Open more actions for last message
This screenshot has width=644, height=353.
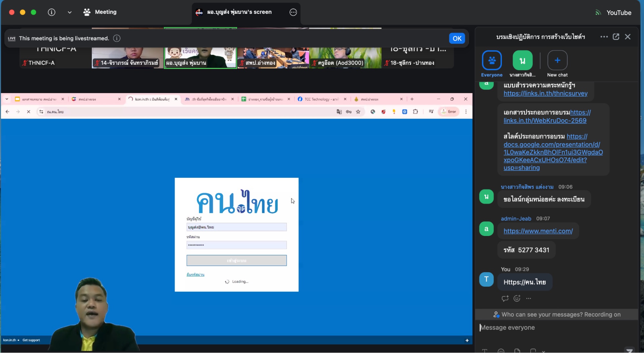pos(528,299)
